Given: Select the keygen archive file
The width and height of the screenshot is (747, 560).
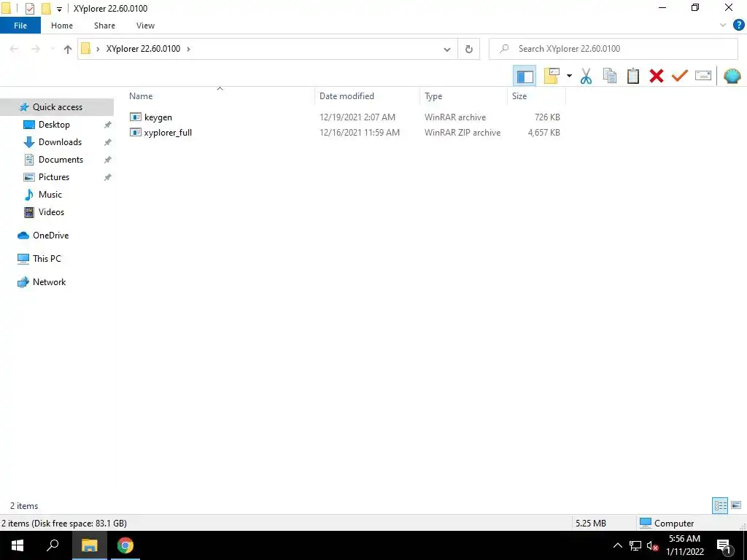Looking at the screenshot, I should [158, 117].
